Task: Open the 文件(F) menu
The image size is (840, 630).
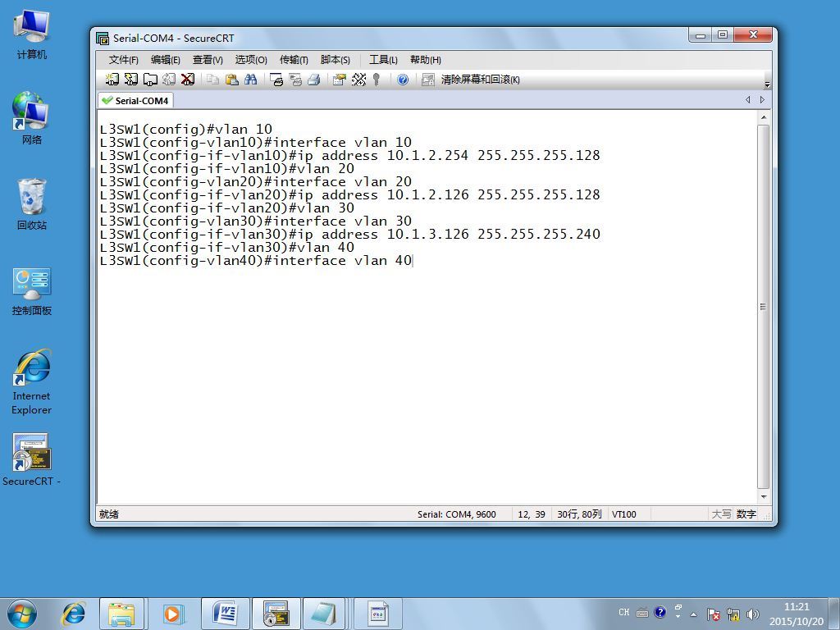Action: pyautogui.click(x=123, y=59)
